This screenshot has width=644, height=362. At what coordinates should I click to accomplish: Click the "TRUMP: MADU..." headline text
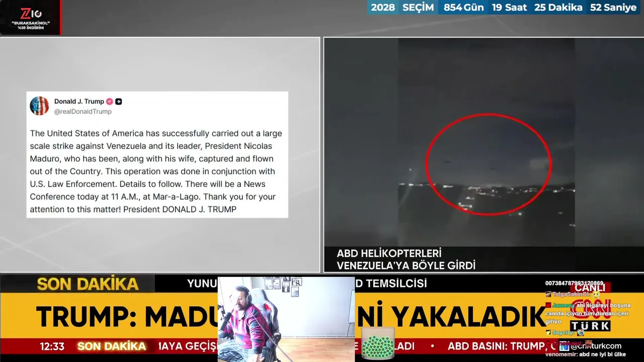point(126,317)
